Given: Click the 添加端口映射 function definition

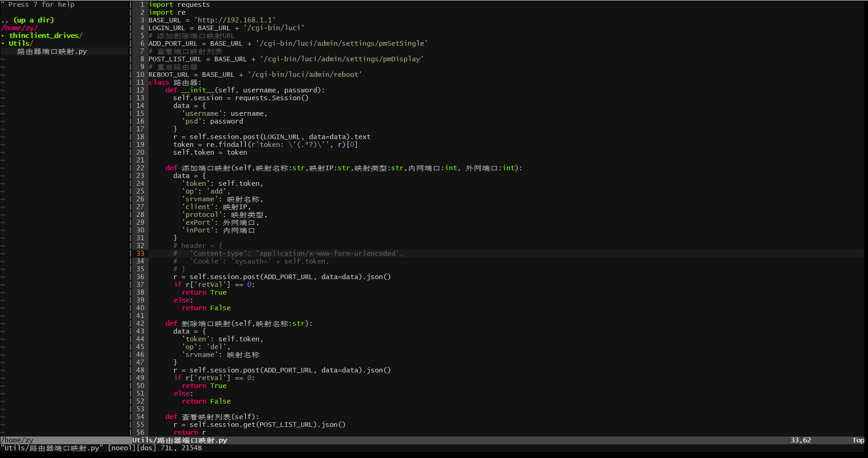Looking at the screenshot, I should point(206,168).
